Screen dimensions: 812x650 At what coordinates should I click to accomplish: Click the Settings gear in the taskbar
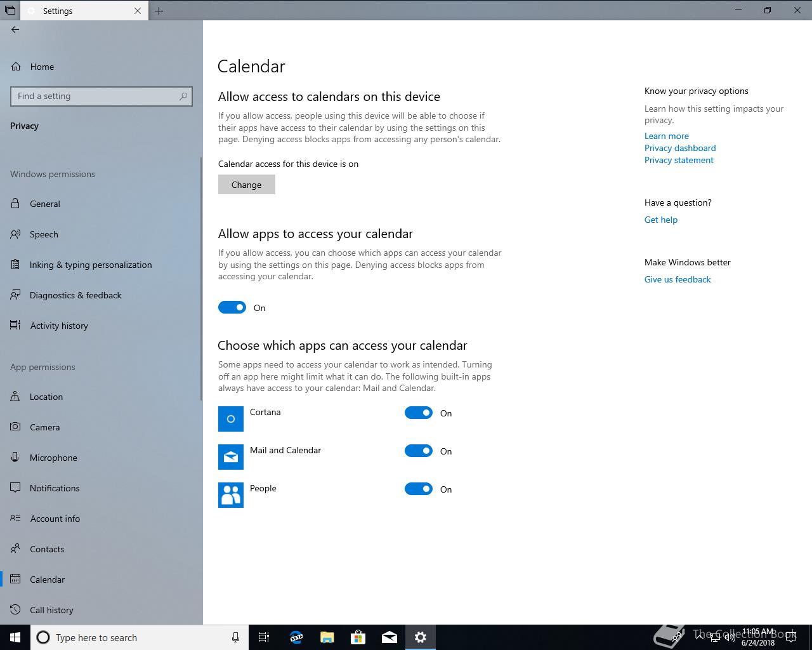421,637
